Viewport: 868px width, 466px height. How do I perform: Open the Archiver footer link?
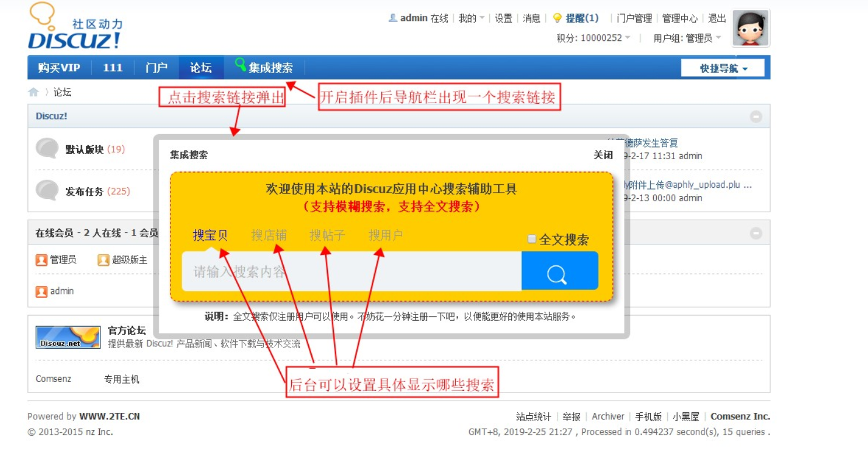pyautogui.click(x=608, y=416)
